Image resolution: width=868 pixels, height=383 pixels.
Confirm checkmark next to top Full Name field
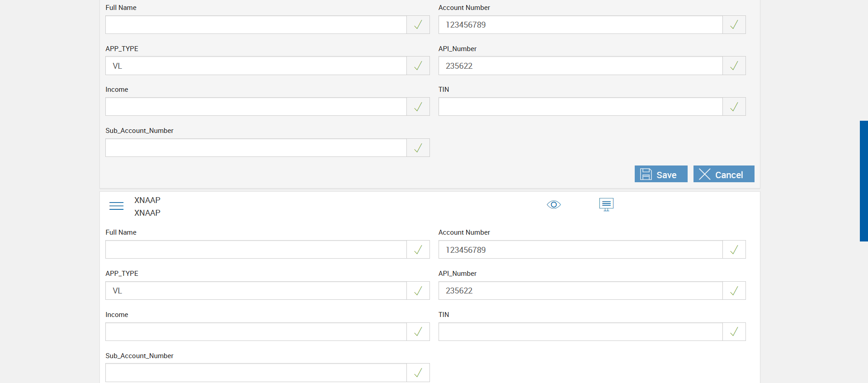[418, 25]
